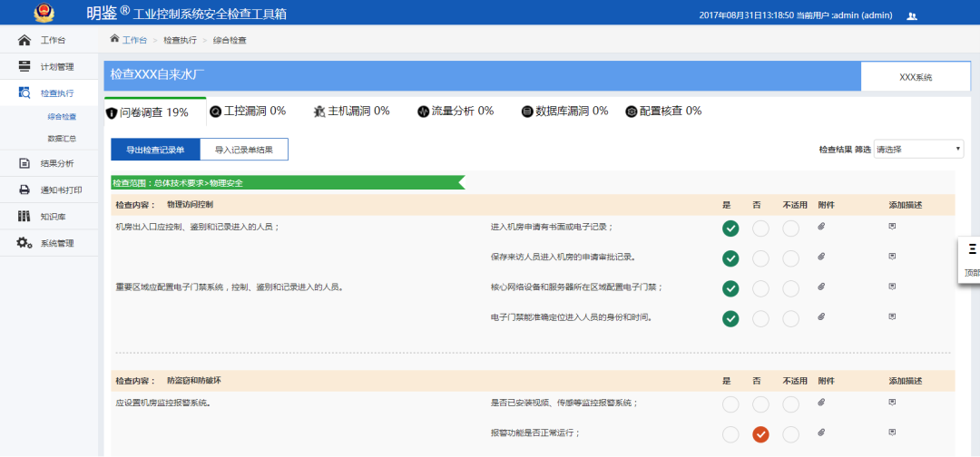
Task: Click the 导出检查记录单 button
Action: coord(155,150)
